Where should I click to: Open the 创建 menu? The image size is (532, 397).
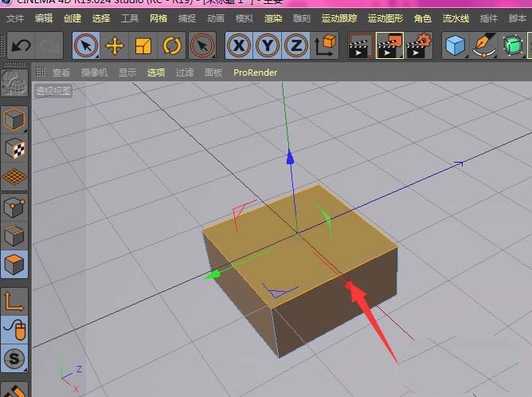pyautogui.click(x=72, y=18)
